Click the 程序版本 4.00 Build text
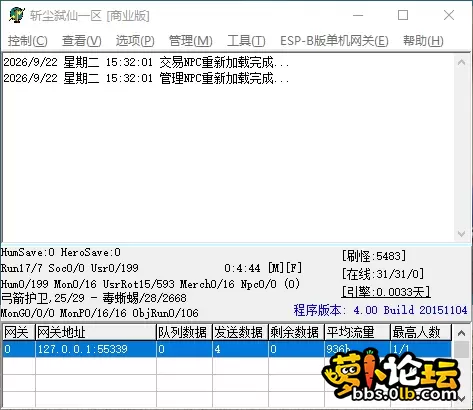This screenshot has height=410, width=473. [380, 310]
